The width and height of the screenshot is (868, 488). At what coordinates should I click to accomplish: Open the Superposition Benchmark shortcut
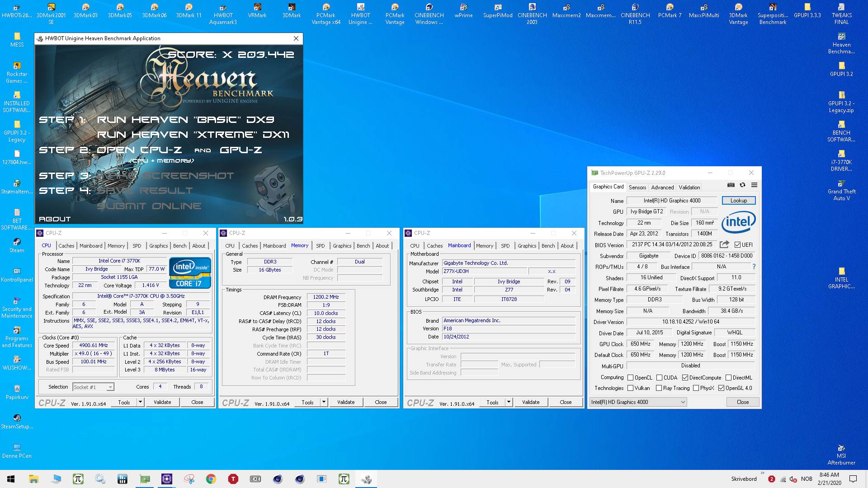pos(773,14)
